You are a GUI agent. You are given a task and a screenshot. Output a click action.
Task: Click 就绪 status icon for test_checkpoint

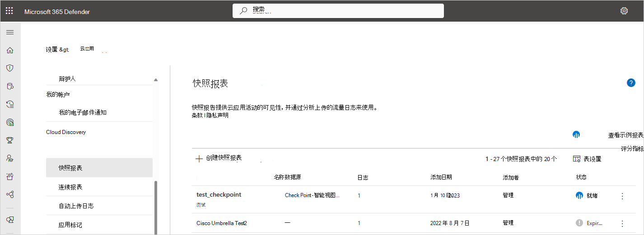coord(579,195)
